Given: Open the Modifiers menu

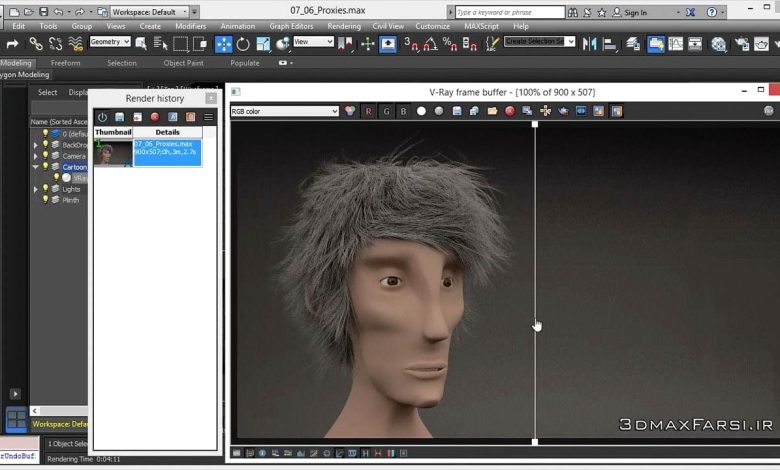Looking at the screenshot, I should click(190, 26).
